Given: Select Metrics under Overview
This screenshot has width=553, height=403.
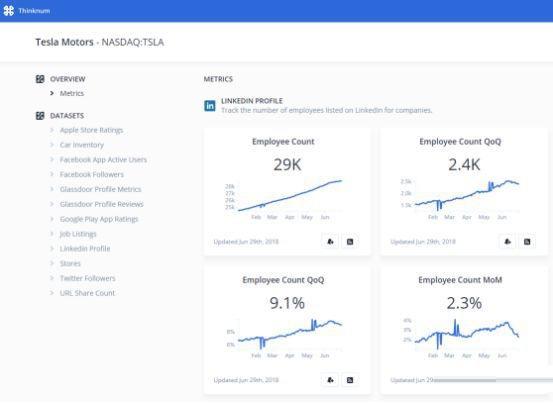Looking at the screenshot, I should pos(72,93).
